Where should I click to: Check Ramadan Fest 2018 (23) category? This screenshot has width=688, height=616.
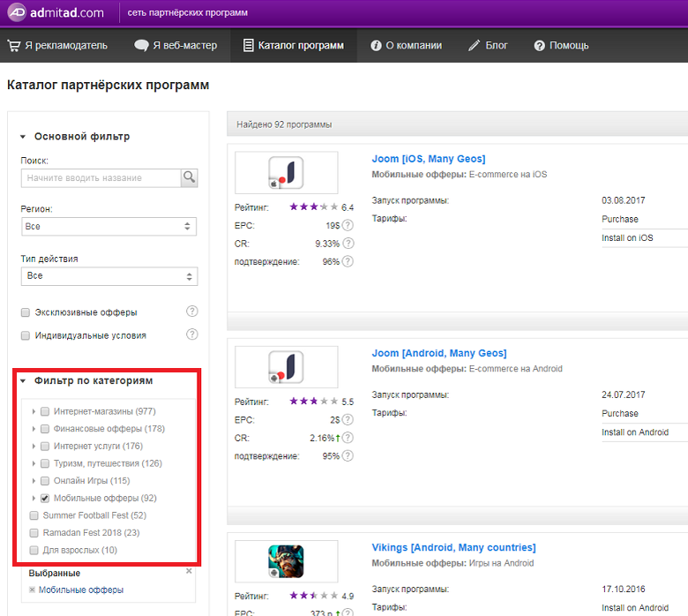point(34,532)
